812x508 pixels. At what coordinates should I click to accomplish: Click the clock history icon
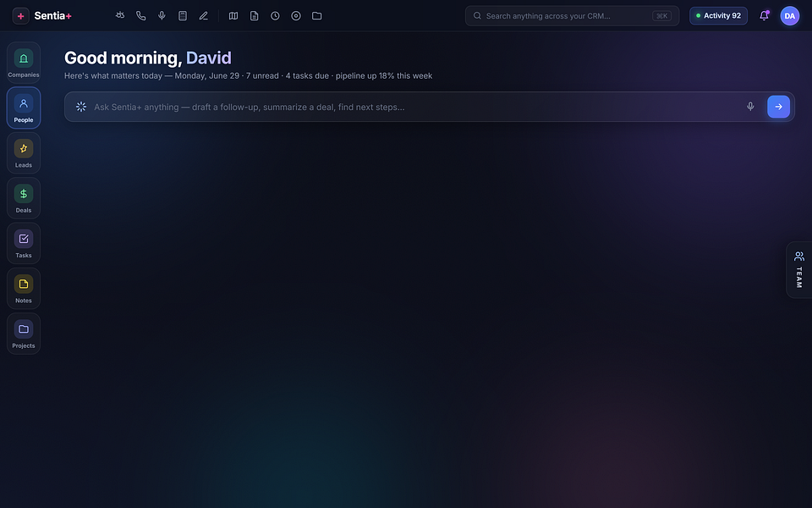(x=275, y=15)
